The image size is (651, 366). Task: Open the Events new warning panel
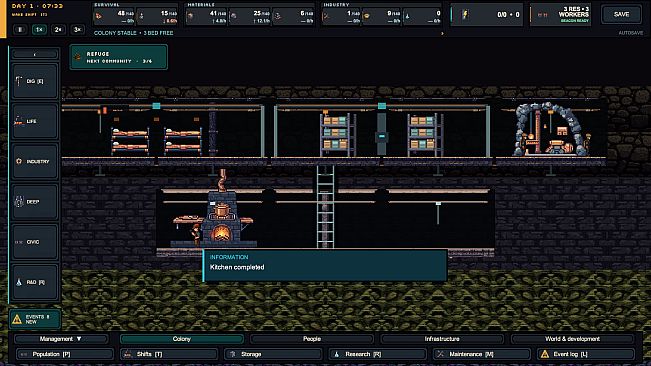tap(35, 319)
